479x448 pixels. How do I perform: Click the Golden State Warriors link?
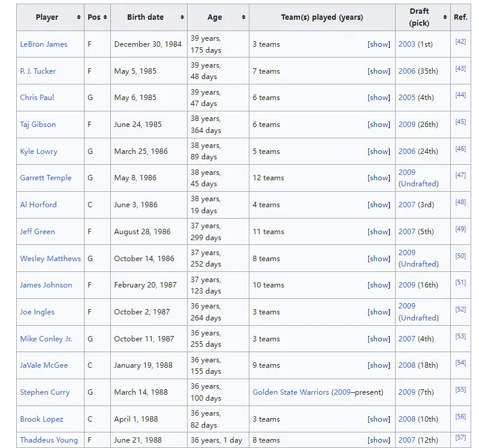291,392
